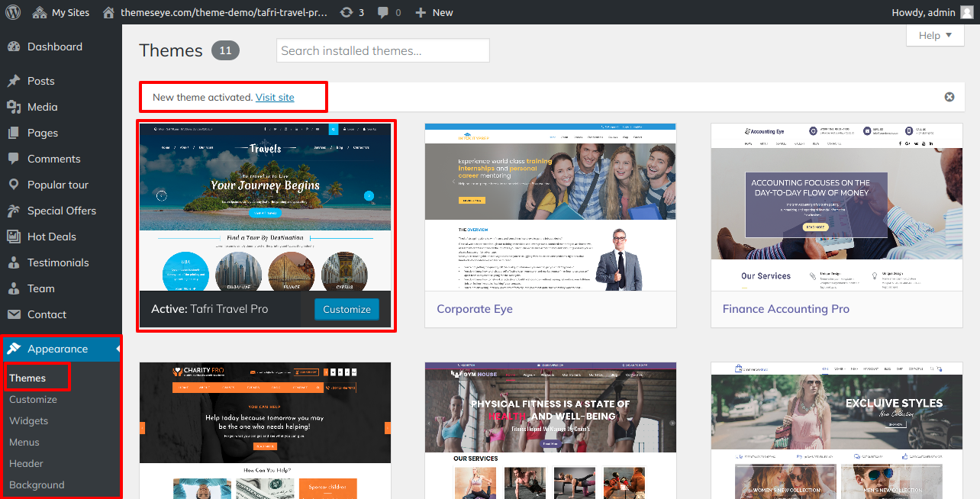
Task: Click the Corporate Eye theme screenshot
Action: click(550, 207)
